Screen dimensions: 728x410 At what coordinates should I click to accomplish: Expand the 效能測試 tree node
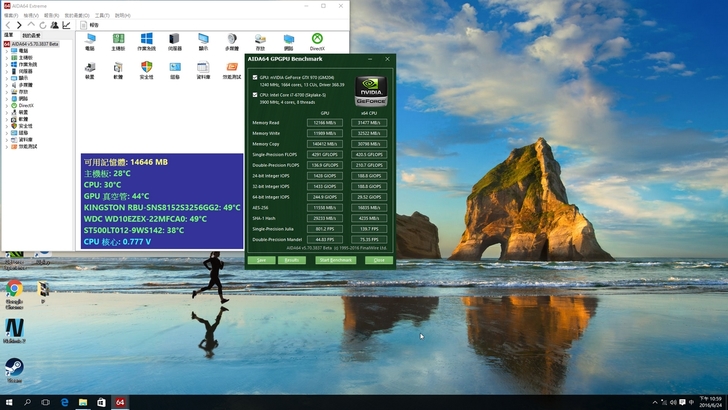[x=8, y=146]
